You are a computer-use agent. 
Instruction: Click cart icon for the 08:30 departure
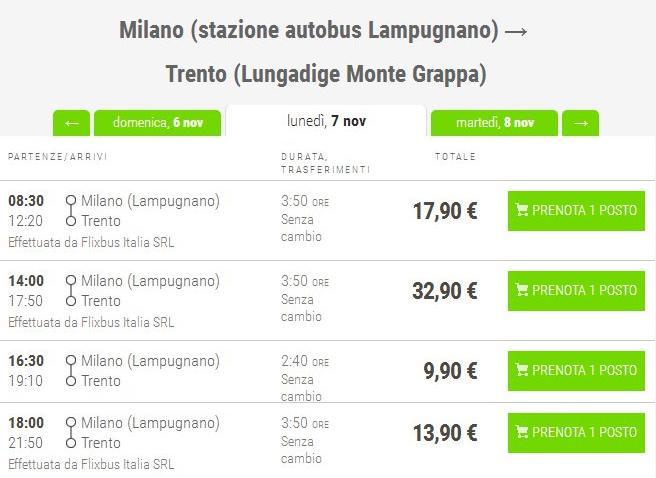click(521, 211)
